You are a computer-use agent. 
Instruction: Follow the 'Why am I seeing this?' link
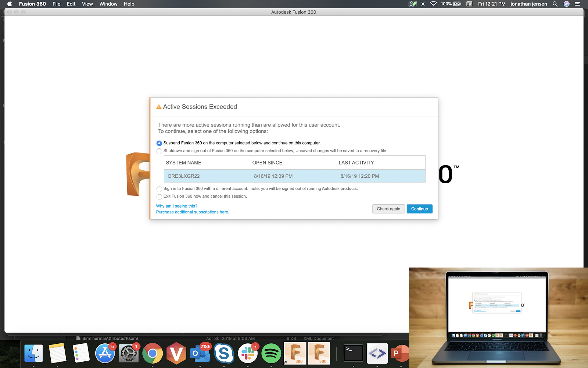pos(177,206)
